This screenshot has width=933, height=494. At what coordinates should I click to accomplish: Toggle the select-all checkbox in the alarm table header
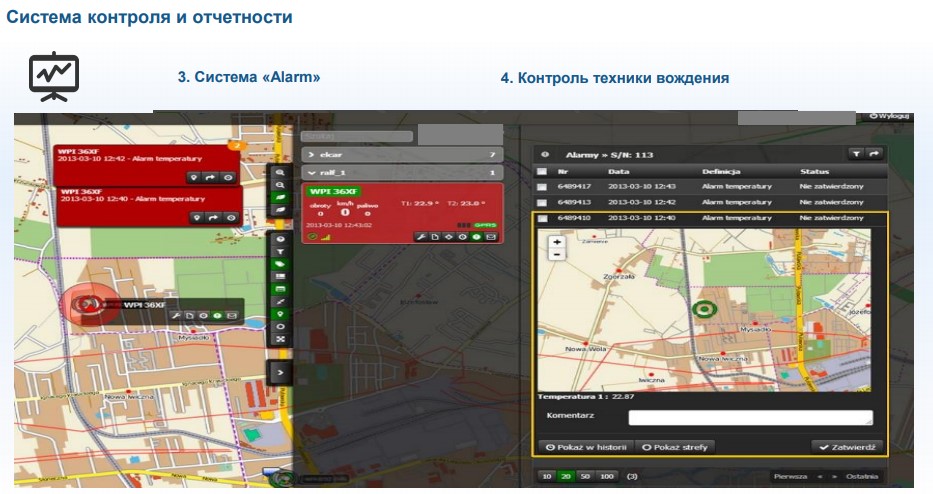(x=542, y=171)
